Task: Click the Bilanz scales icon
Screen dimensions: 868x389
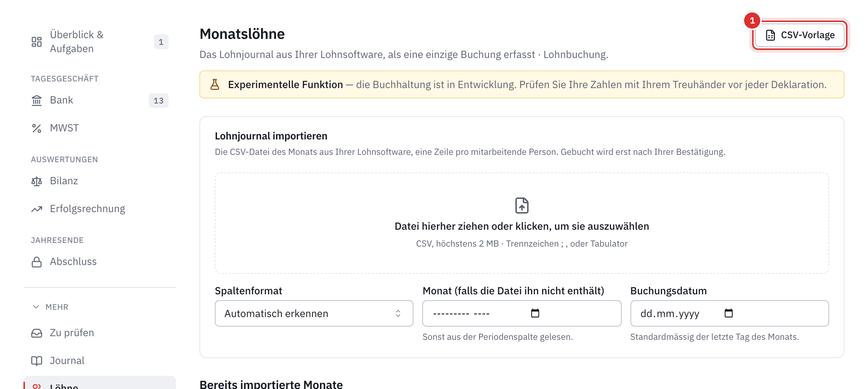Action: coord(37,181)
